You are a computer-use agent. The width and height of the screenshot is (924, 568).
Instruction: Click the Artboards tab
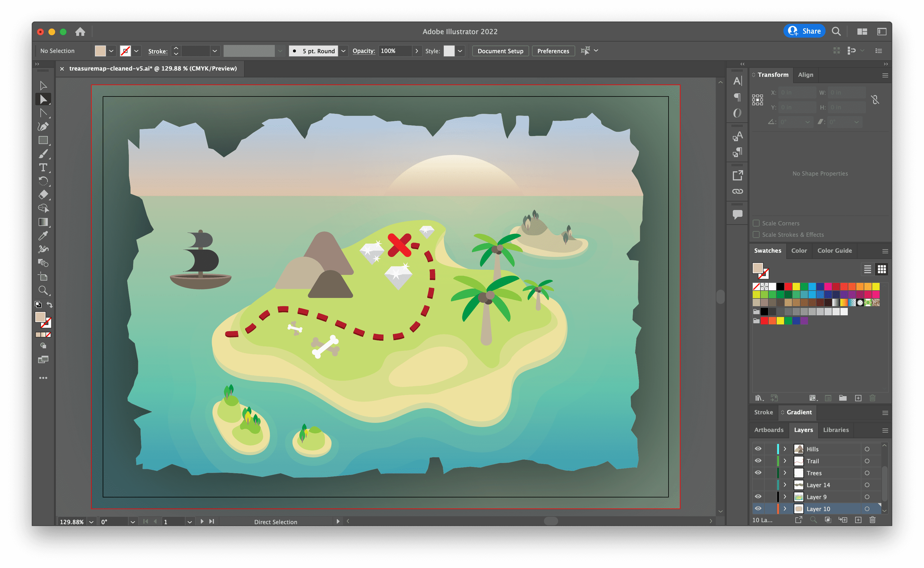(768, 429)
